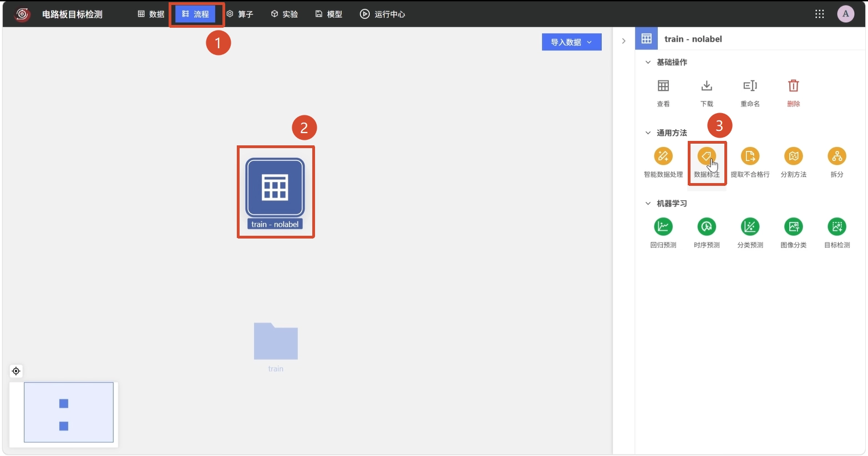Screen dimensions: 868x456
Task: Open the 算子 tab
Action: click(240, 14)
